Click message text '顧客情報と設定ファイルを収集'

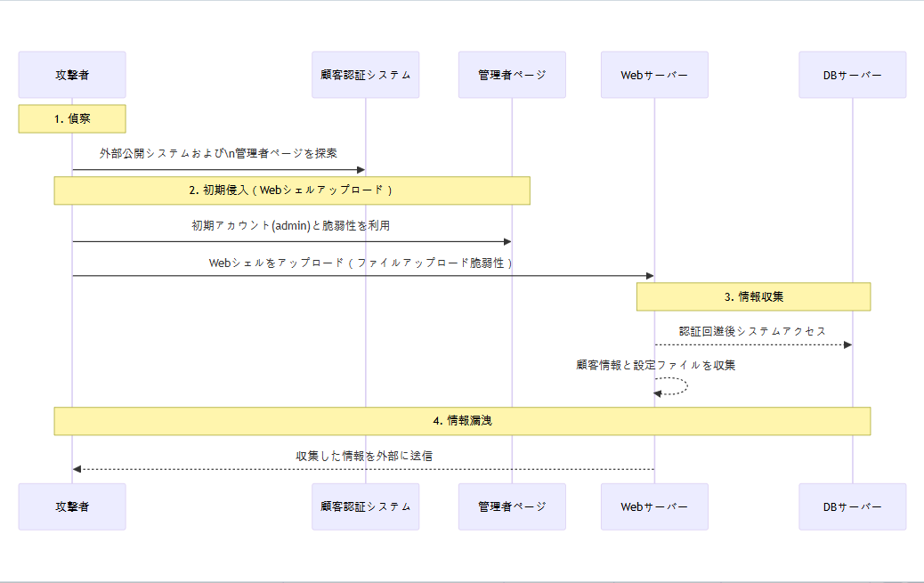(x=655, y=366)
